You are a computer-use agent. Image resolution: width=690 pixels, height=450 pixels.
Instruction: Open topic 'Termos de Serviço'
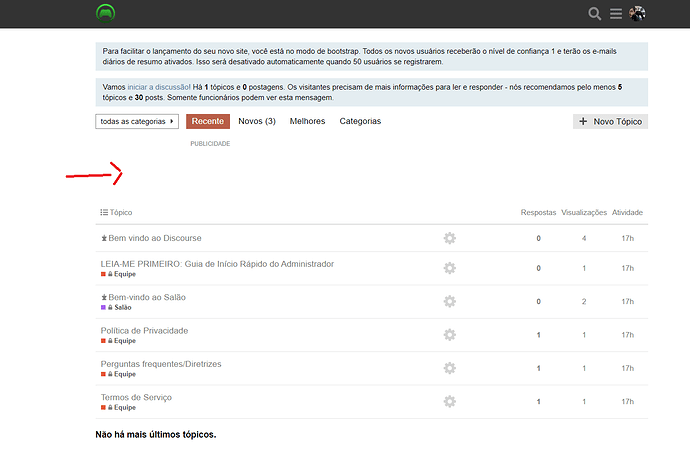136,397
